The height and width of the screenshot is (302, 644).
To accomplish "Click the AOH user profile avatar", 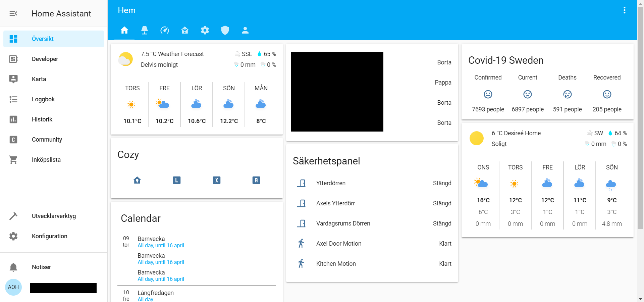I will (x=13, y=287).
